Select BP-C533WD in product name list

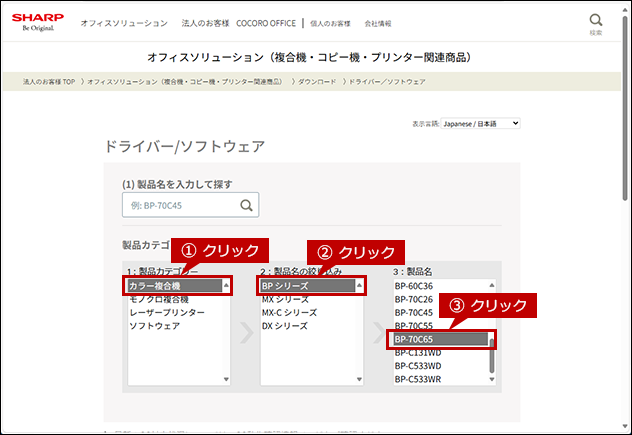click(441, 366)
